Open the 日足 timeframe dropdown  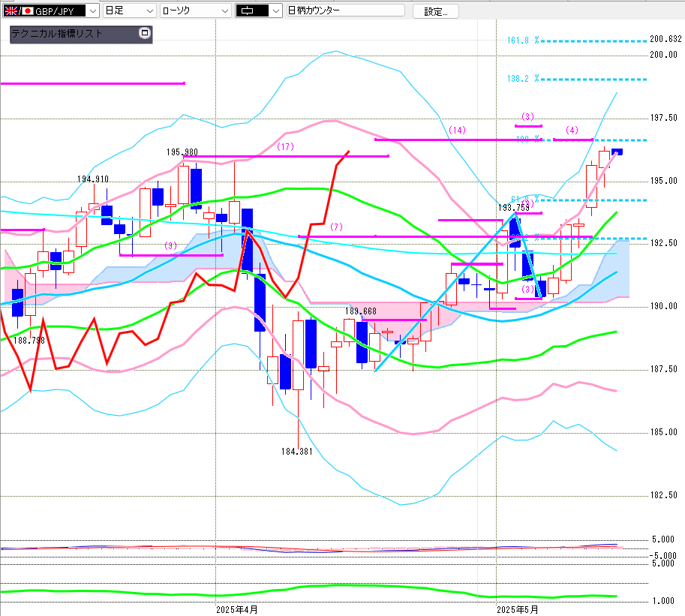129,11
